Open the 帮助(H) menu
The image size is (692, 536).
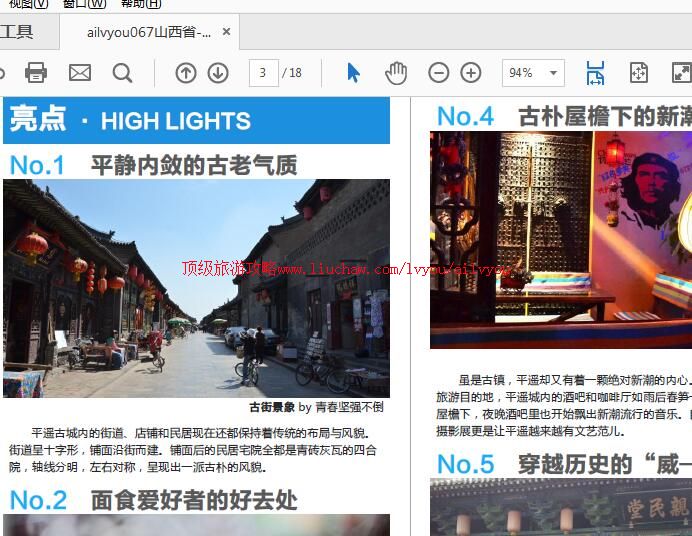pos(140,4)
